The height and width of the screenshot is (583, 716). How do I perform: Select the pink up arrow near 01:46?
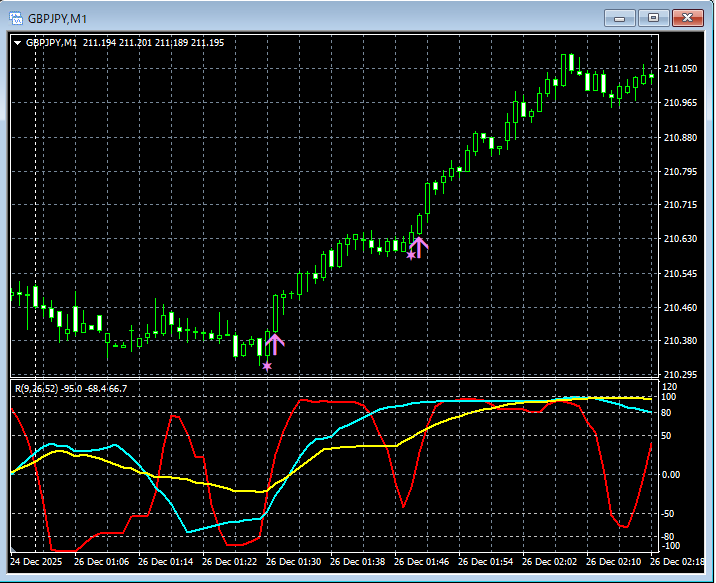(x=419, y=247)
